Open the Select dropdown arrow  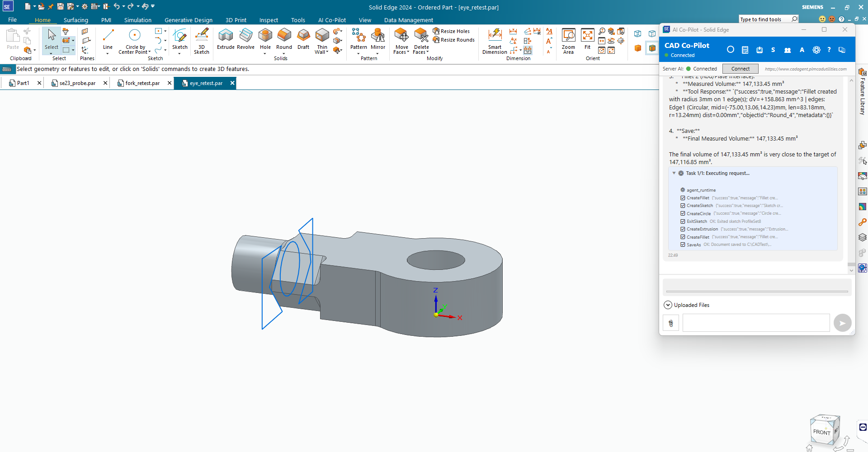pyautogui.click(x=51, y=53)
